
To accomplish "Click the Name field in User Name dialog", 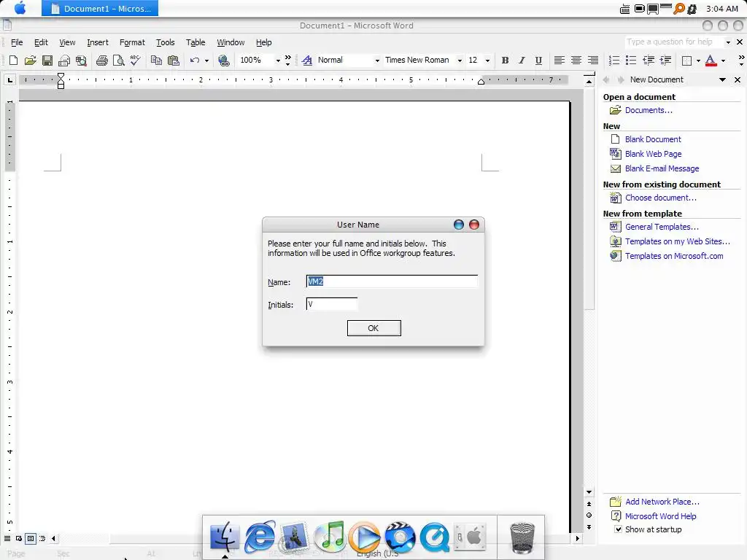I will 392,281.
